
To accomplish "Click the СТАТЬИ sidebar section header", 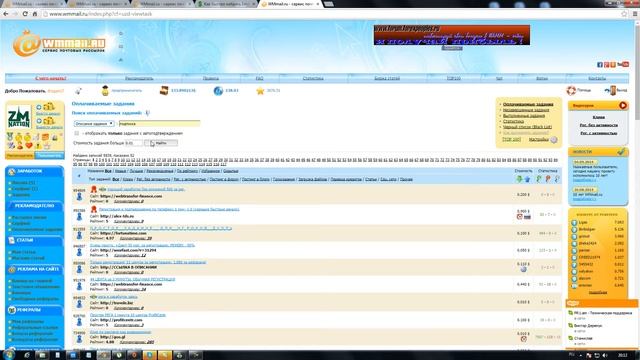I will pyautogui.click(x=35, y=240).
